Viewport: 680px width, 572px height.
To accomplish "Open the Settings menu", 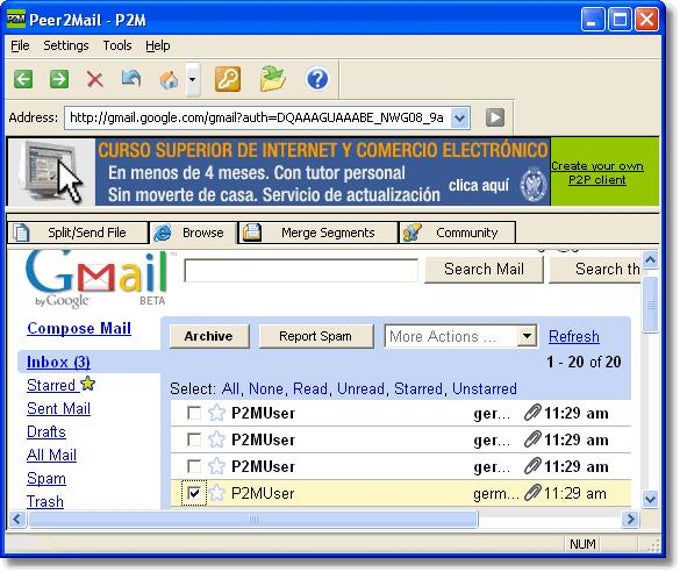I will click(x=66, y=46).
